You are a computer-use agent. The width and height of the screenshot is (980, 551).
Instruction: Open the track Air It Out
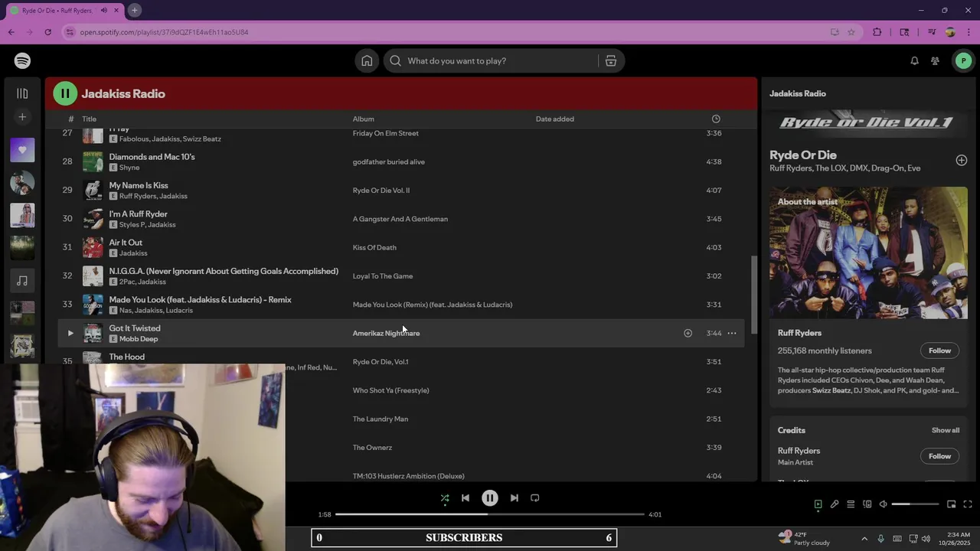[x=126, y=243]
